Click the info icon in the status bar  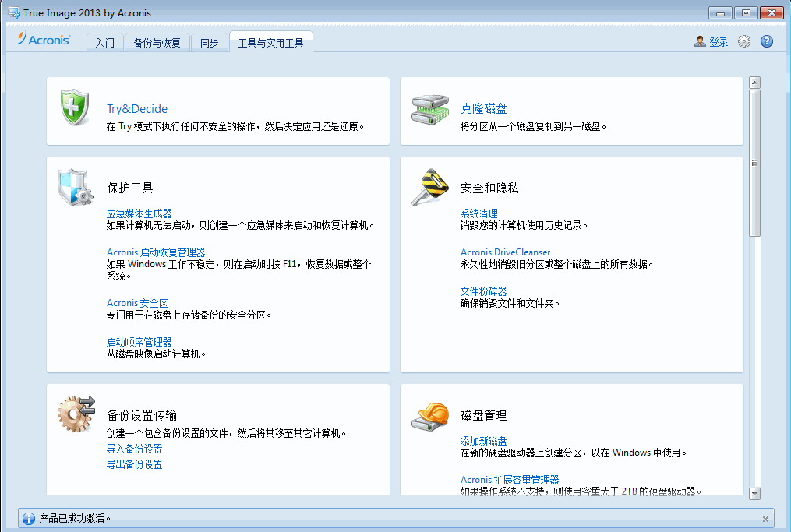(x=29, y=519)
